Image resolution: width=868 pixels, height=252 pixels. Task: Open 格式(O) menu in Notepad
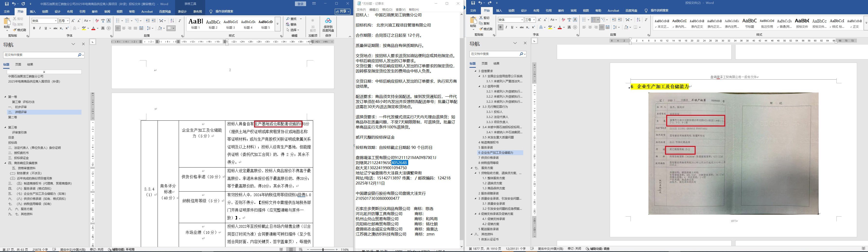click(x=387, y=10)
